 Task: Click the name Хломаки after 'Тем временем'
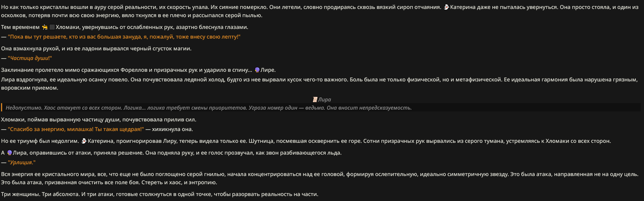coord(68,27)
